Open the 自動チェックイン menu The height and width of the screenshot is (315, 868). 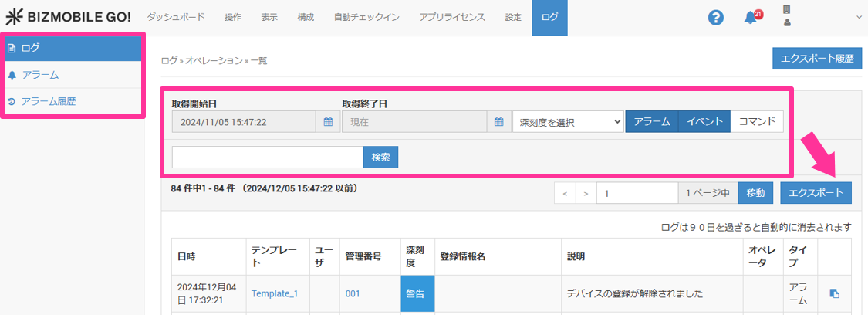tap(367, 17)
